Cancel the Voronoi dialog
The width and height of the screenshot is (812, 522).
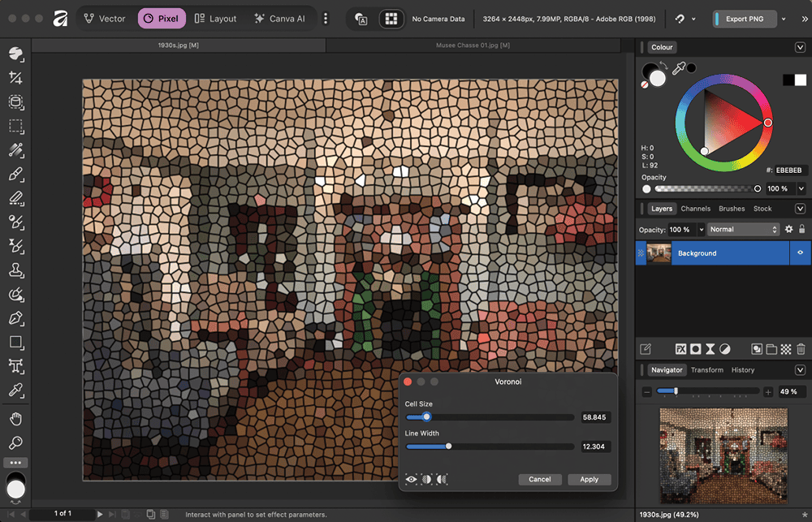[x=539, y=480]
